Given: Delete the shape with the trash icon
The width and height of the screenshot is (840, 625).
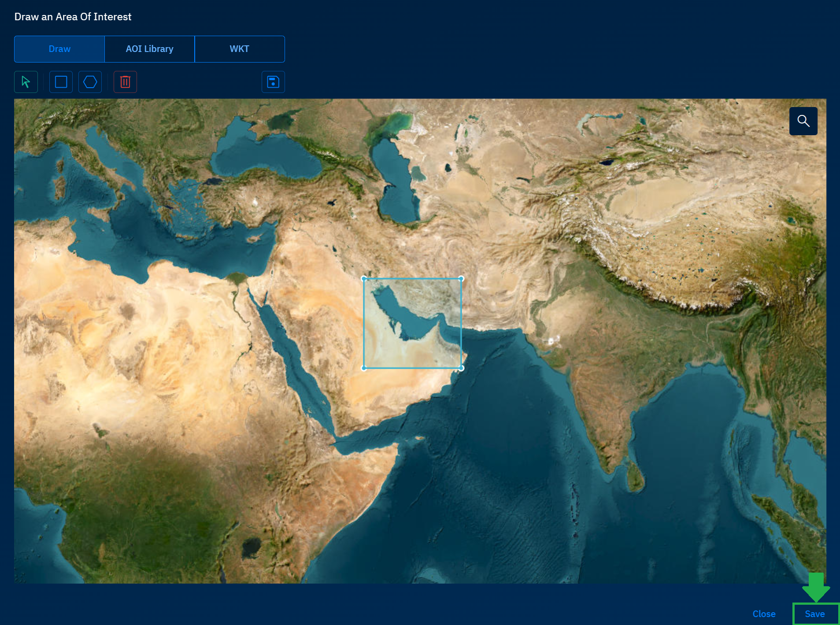Looking at the screenshot, I should [125, 82].
